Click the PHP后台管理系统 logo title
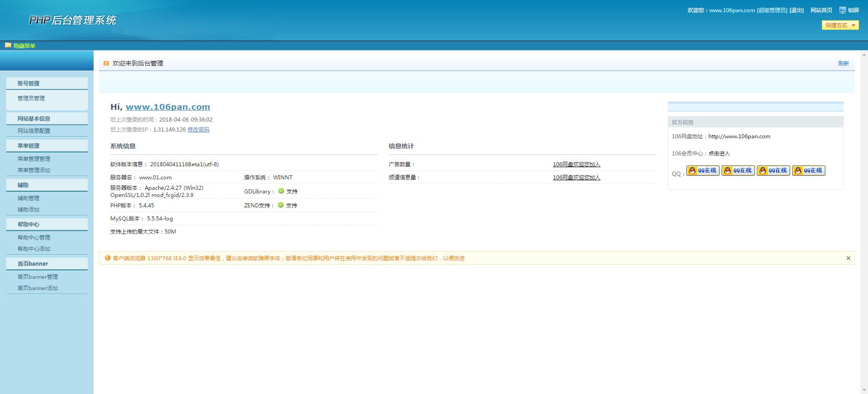 pos(72,20)
